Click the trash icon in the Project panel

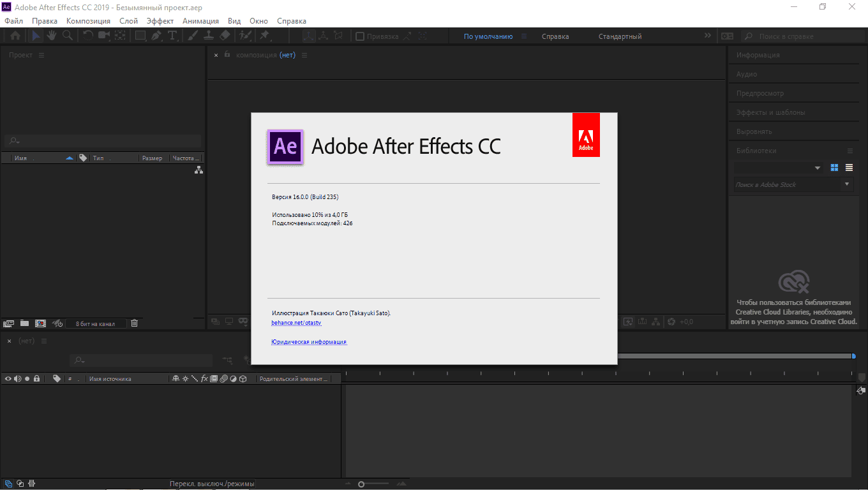(134, 323)
